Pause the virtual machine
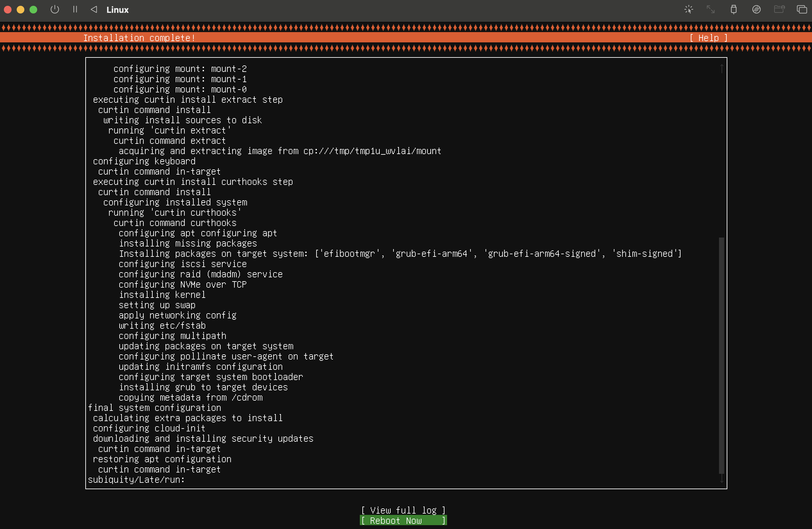The image size is (812, 529). tap(75, 10)
